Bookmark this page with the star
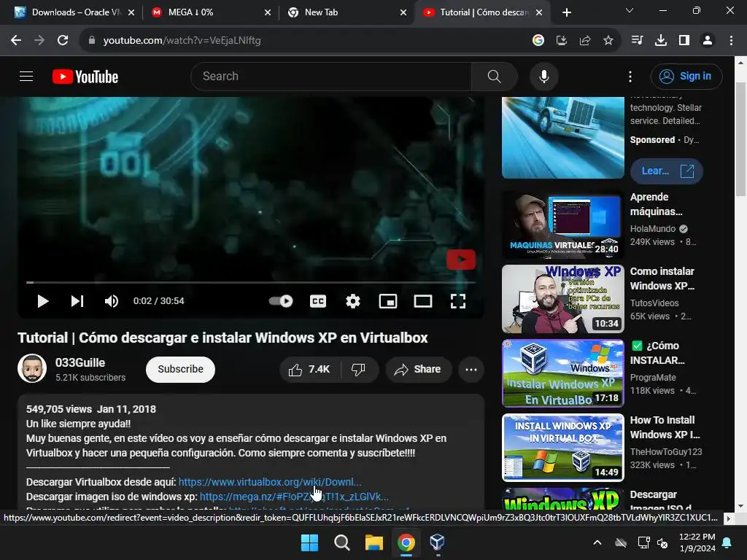The width and height of the screenshot is (747, 560). click(608, 41)
